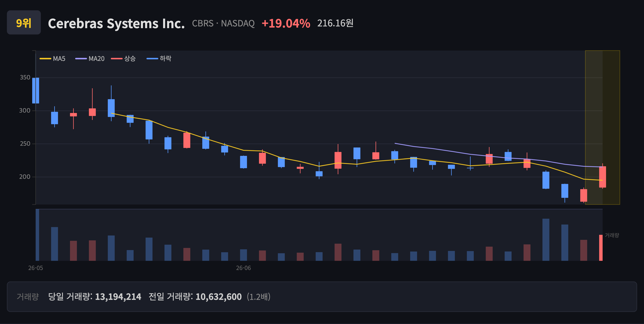Click the first blue candlestick near 350
This screenshot has width=644, height=324.
[36, 90]
